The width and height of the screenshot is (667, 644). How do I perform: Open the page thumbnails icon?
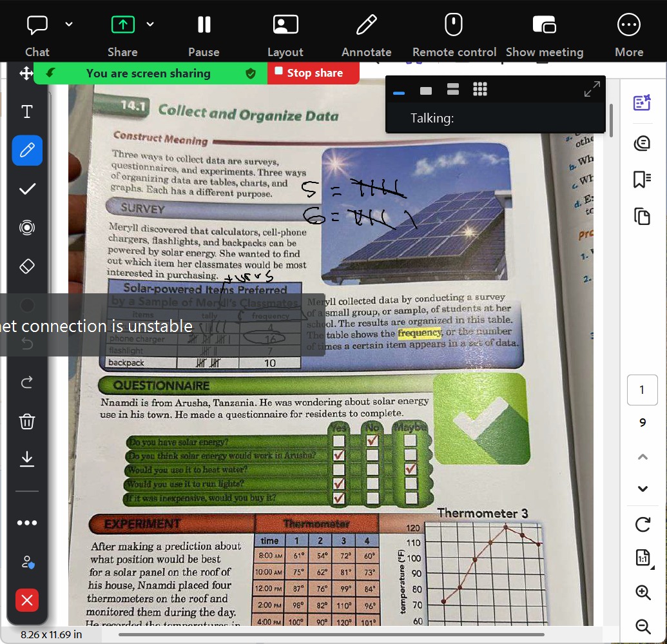coord(642,217)
